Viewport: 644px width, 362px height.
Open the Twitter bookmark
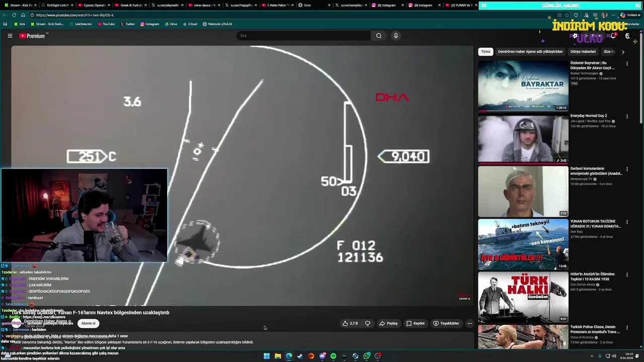click(127, 24)
